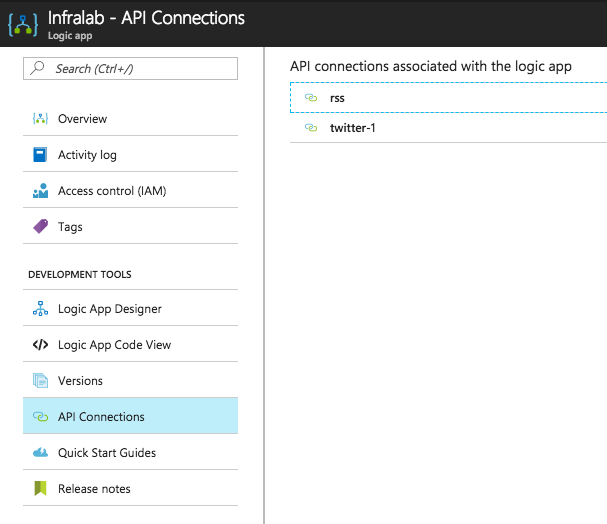This screenshot has height=524, width=607.
Task: Click the DEVELOPMENT TOOLS section heading
Action: coord(80,274)
